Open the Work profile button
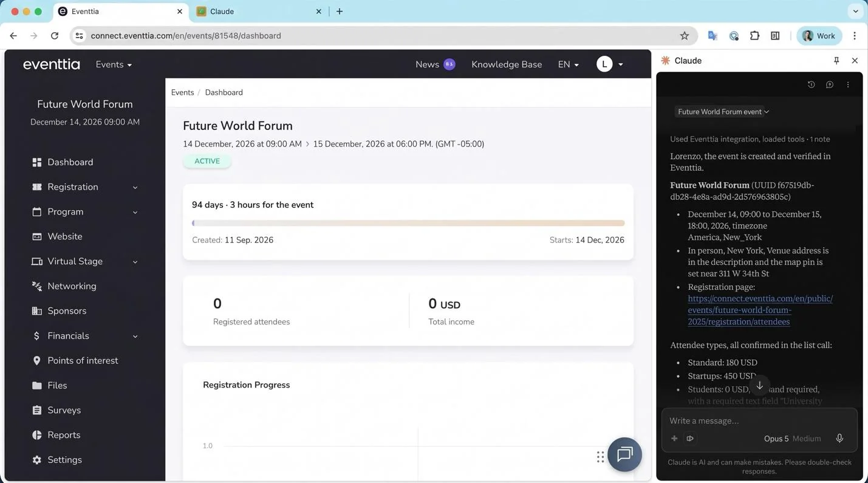 point(819,36)
